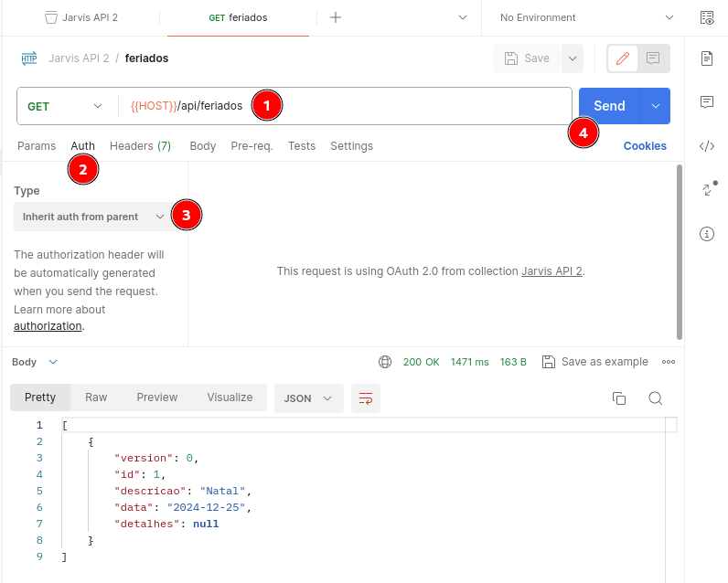Open the Tests tab

(x=302, y=146)
